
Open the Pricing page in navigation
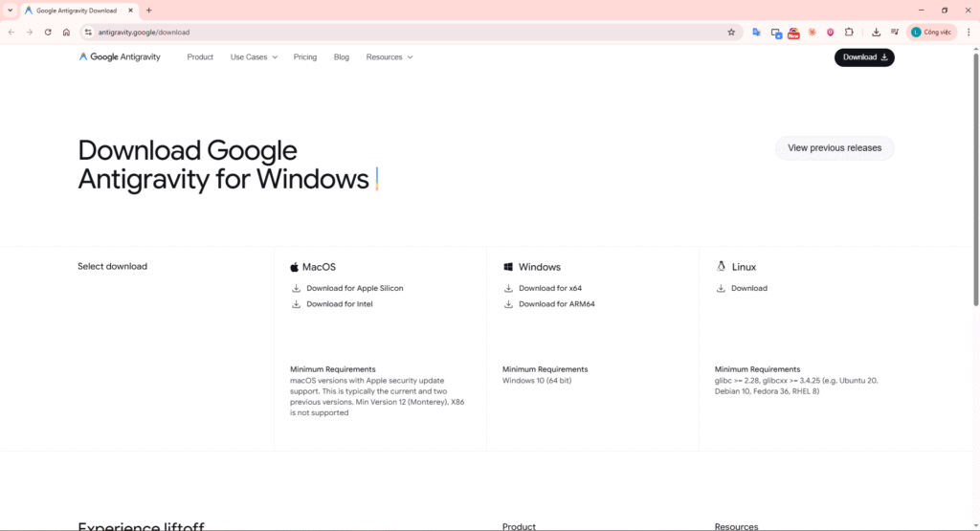[305, 57]
